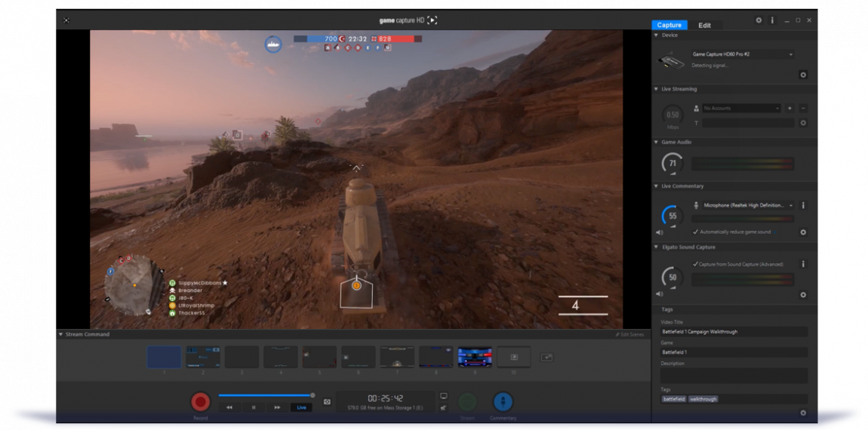Pause the live preview
Viewport: 868px width, 430px height.
(254, 407)
